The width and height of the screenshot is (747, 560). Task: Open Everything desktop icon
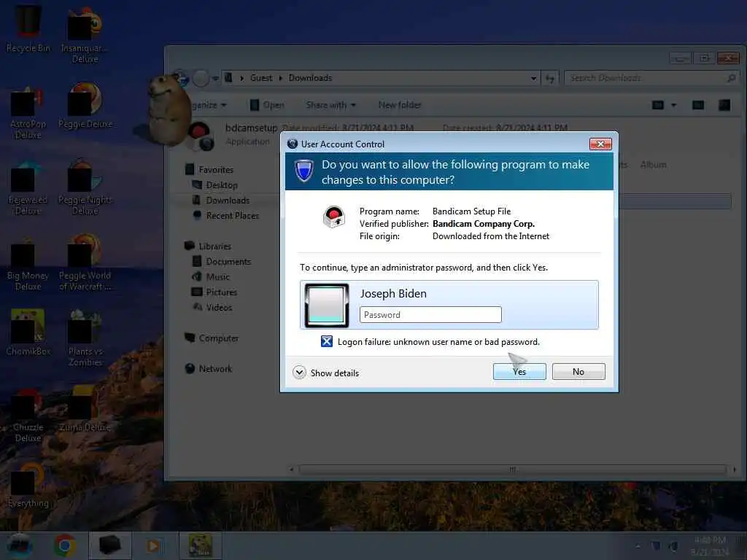[x=28, y=486]
